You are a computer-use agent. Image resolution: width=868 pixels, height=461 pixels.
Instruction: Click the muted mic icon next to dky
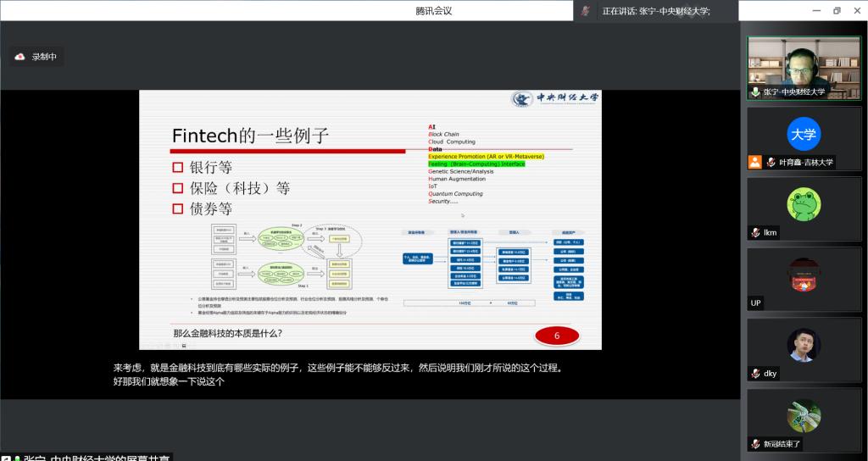(x=755, y=373)
